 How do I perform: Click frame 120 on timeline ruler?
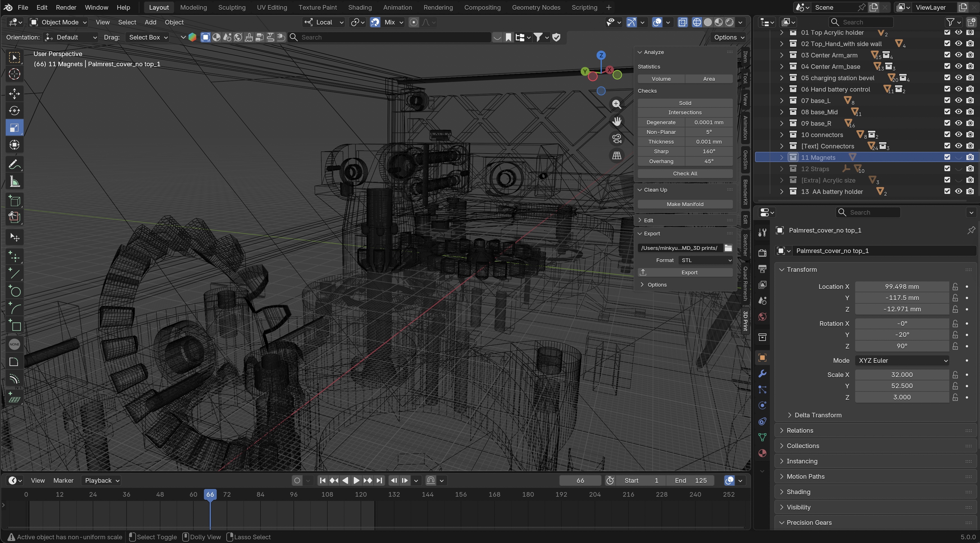pyautogui.click(x=361, y=494)
